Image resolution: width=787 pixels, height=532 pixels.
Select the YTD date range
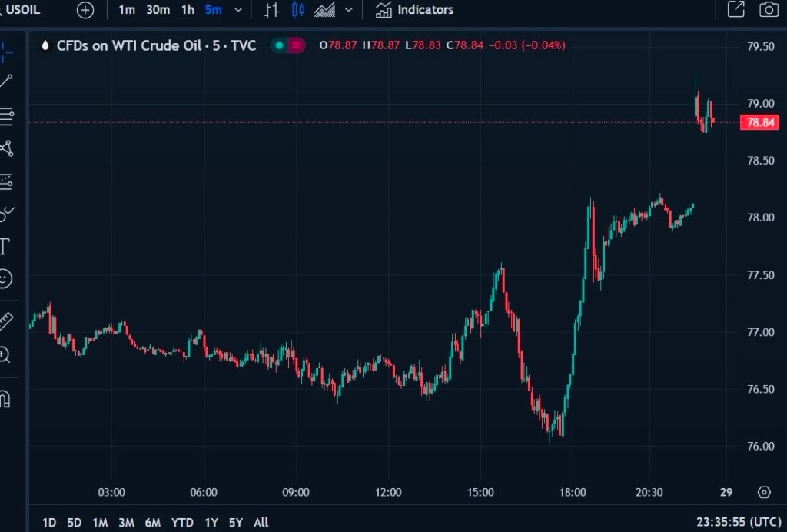182,523
